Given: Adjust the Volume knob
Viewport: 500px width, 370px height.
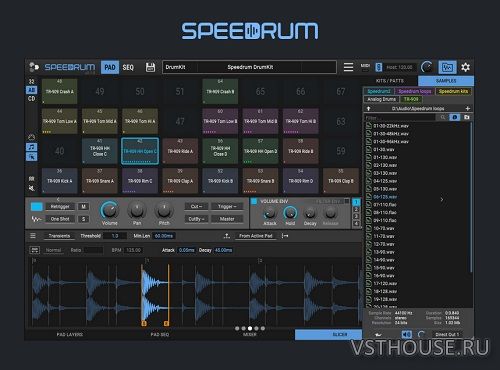Looking at the screenshot, I should pyautogui.click(x=110, y=210).
